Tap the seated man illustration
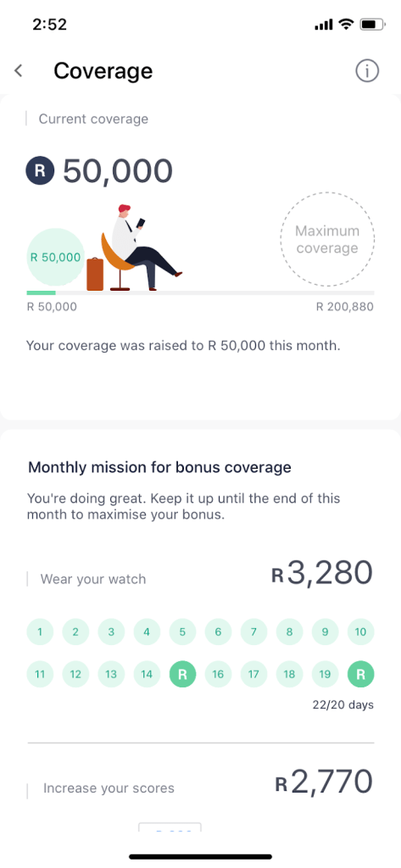This screenshot has height=868, width=401. tap(142, 248)
